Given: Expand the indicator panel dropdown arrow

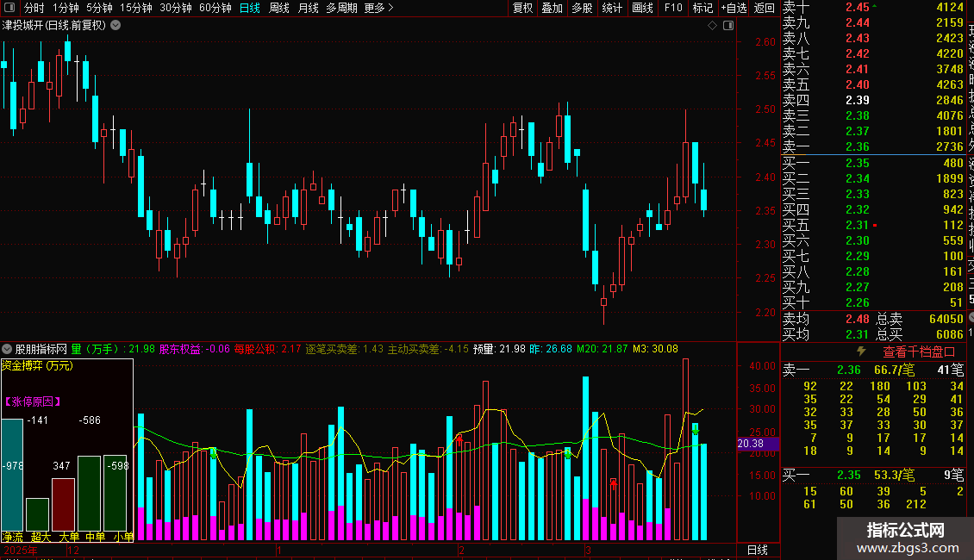Looking at the screenshot, I should point(7,349).
